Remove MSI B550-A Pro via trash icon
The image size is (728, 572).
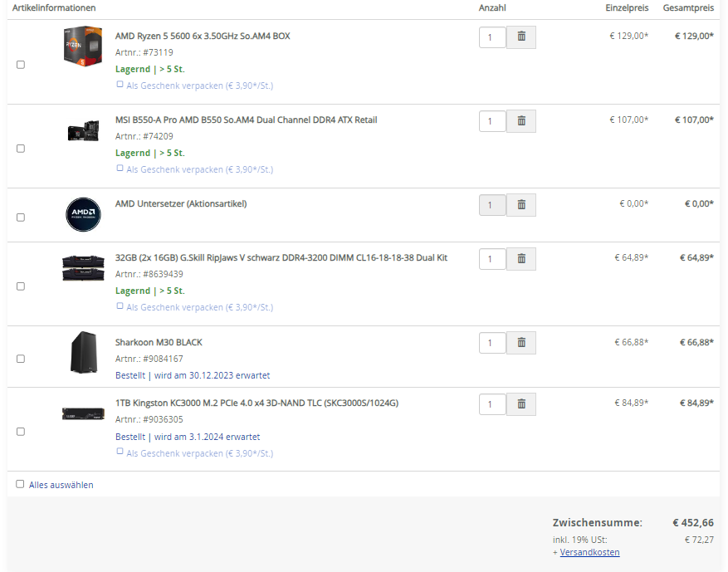521,121
